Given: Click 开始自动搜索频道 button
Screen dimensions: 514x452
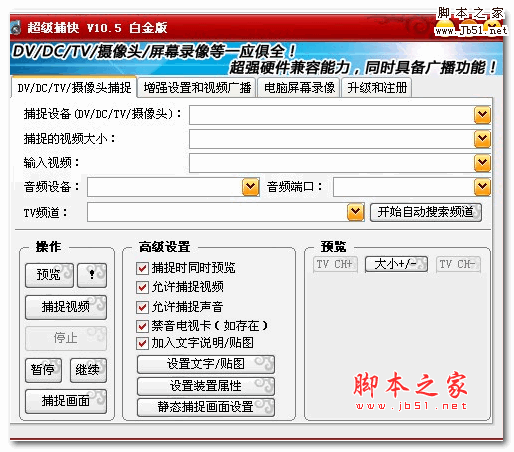Looking at the screenshot, I should point(426,212).
